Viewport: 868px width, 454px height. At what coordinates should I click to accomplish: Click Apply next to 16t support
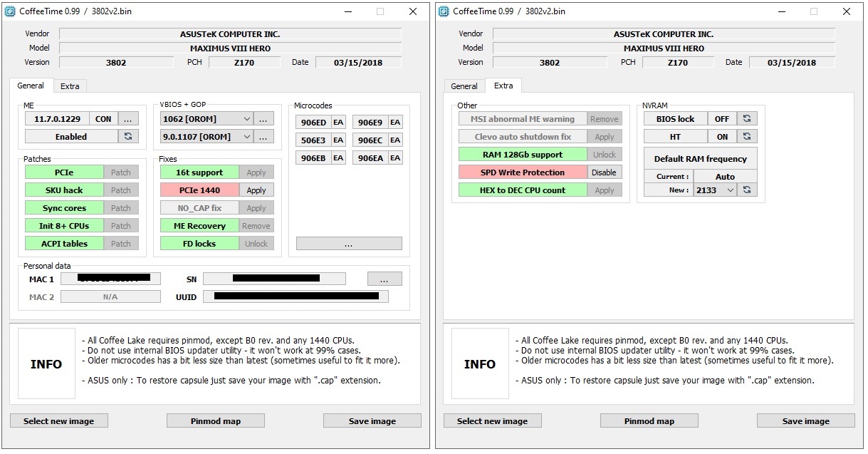pyautogui.click(x=256, y=172)
